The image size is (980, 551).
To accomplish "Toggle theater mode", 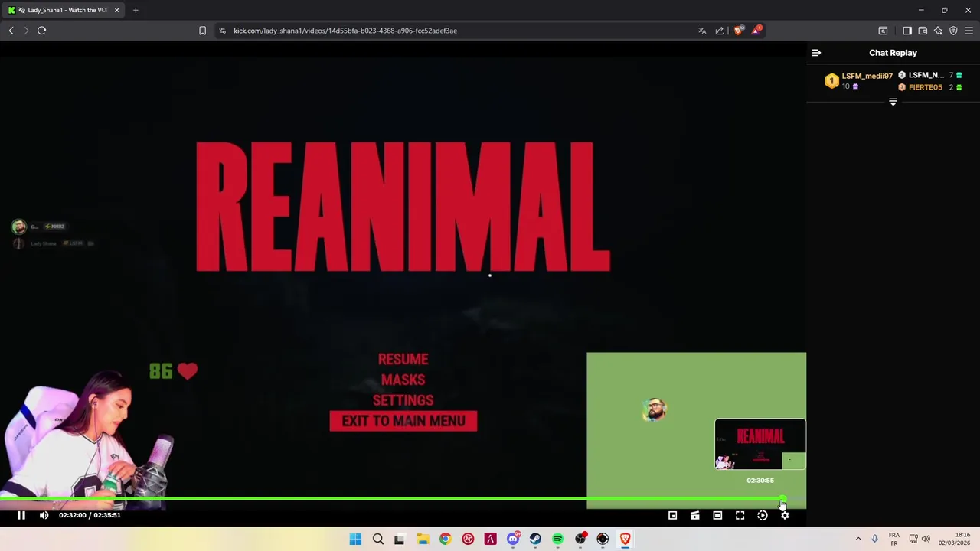I will (717, 516).
